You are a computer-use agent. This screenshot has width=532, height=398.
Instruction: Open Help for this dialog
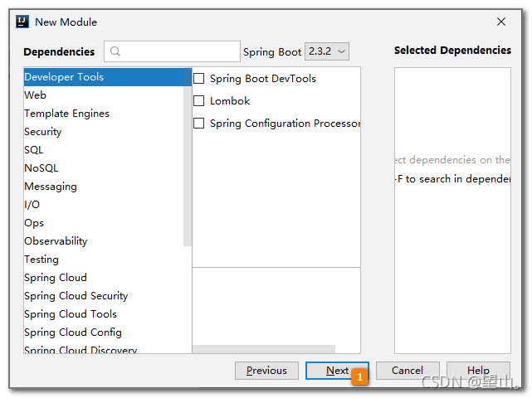478,371
